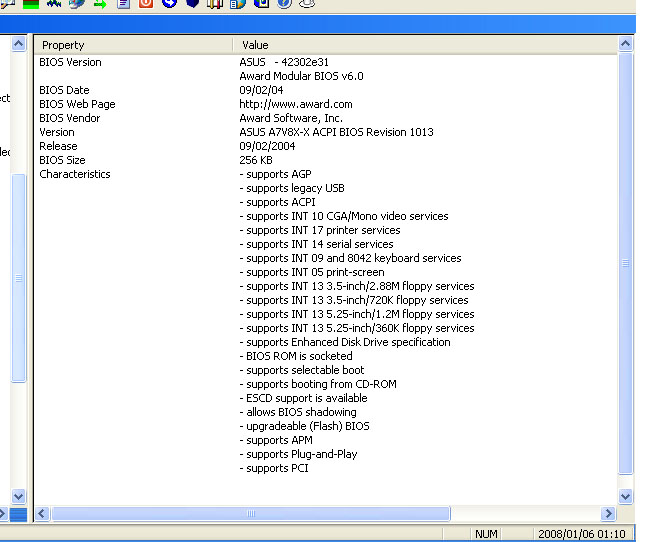
Task: Select the Characteristics property row
Action: (75, 174)
